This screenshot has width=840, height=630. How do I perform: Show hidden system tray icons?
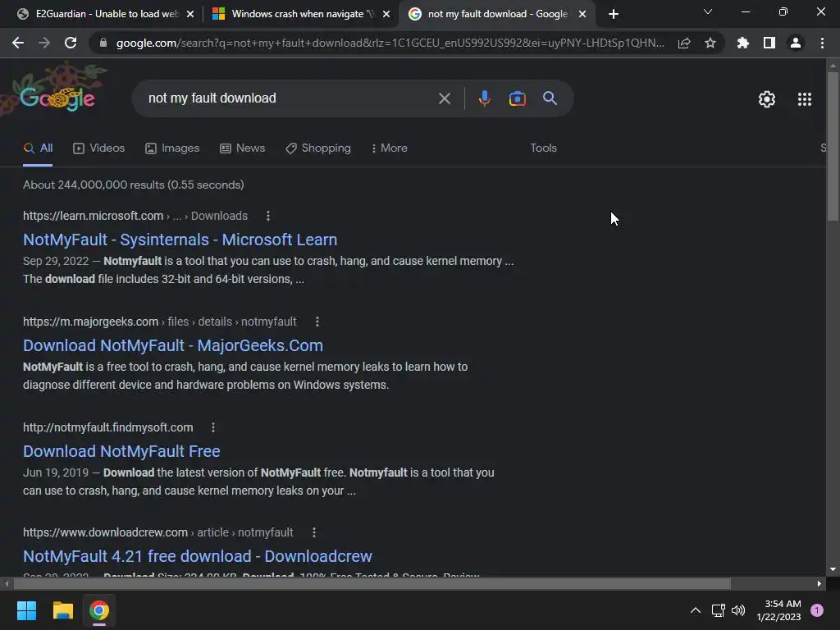[x=696, y=610]
